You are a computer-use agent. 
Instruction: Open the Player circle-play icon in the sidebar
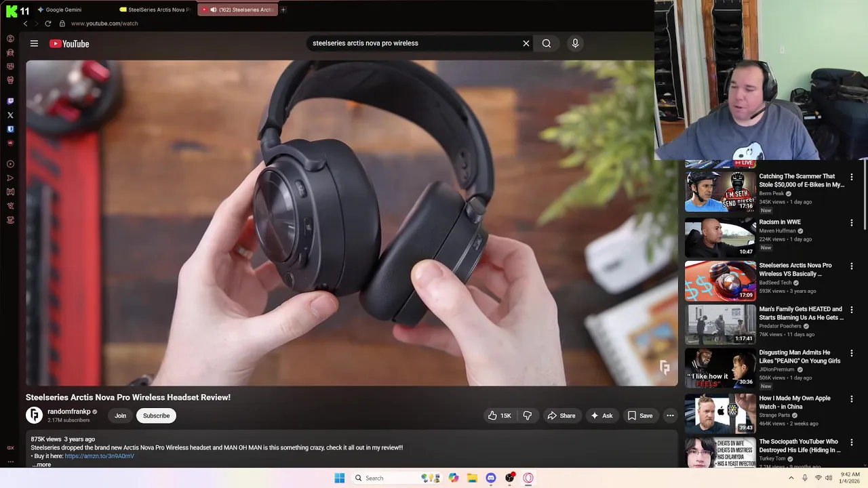(10, 164)
